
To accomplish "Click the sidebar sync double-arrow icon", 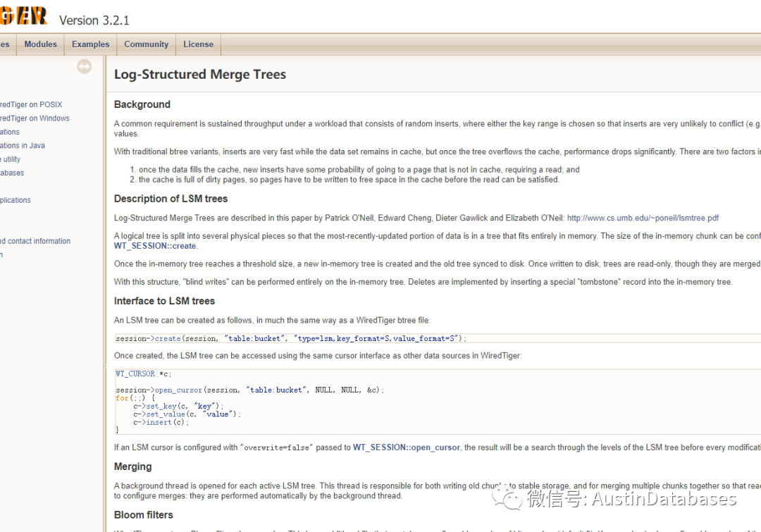I will 85,66.
